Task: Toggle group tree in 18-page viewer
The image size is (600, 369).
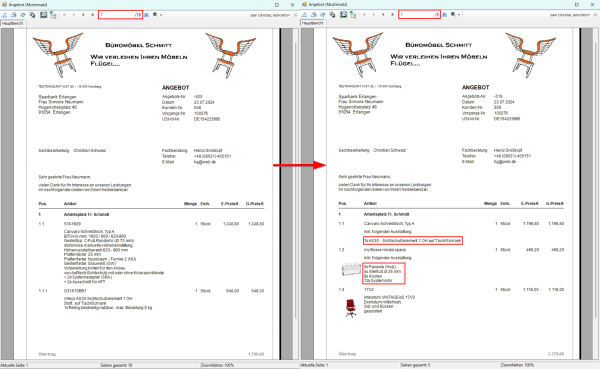Action: 53,15
